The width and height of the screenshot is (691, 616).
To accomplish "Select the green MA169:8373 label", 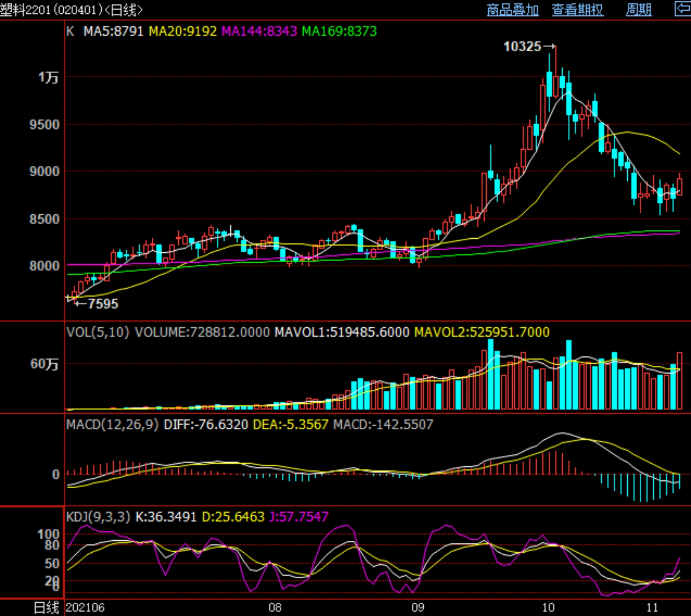I will [x=339, y=31].
